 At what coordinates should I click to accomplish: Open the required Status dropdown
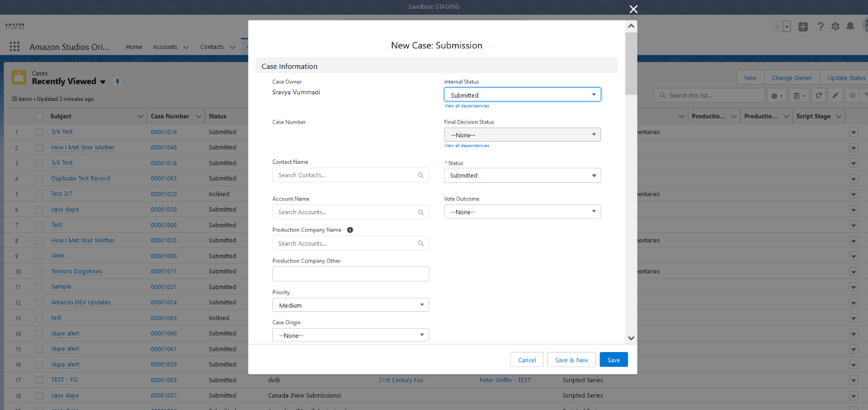[x=522, y=176]
